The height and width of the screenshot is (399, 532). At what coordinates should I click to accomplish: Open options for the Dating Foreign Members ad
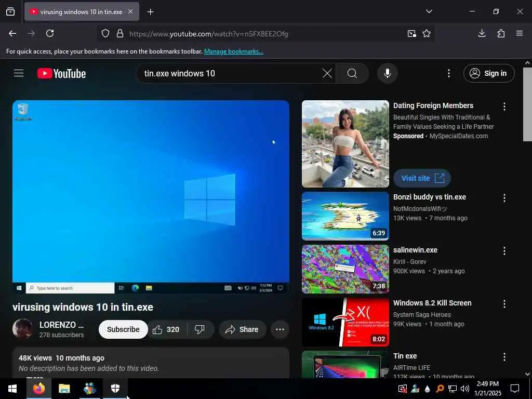point(504,107)
